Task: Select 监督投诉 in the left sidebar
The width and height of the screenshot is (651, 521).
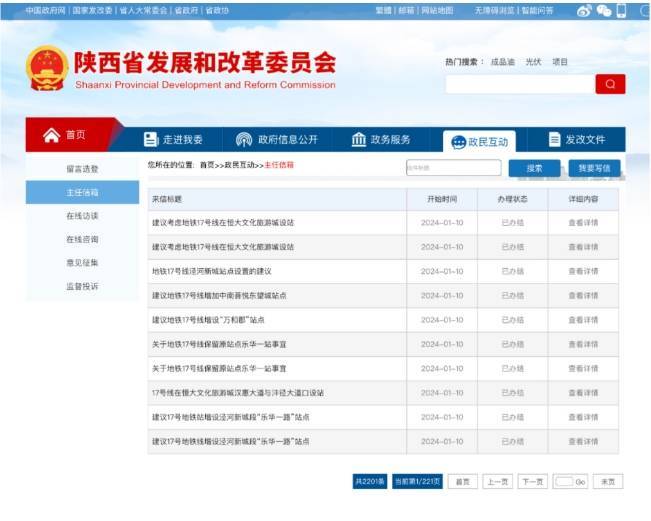Action: 83,287
